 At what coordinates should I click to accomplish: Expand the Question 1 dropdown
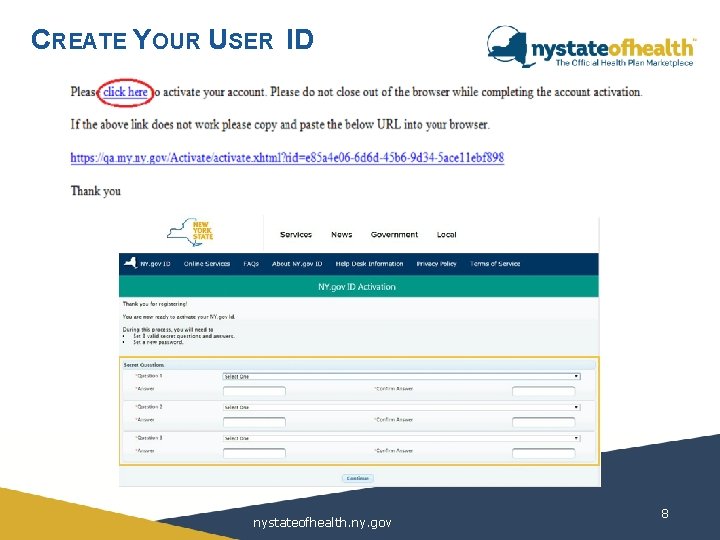pos(401,377)
